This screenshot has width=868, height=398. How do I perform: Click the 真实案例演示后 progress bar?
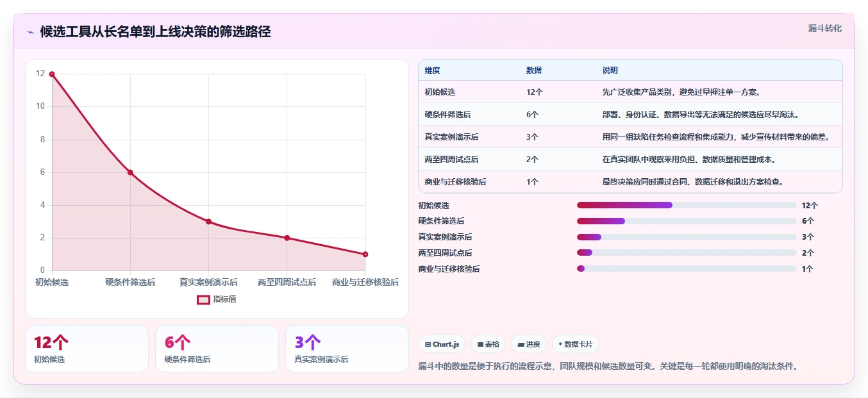687,237
